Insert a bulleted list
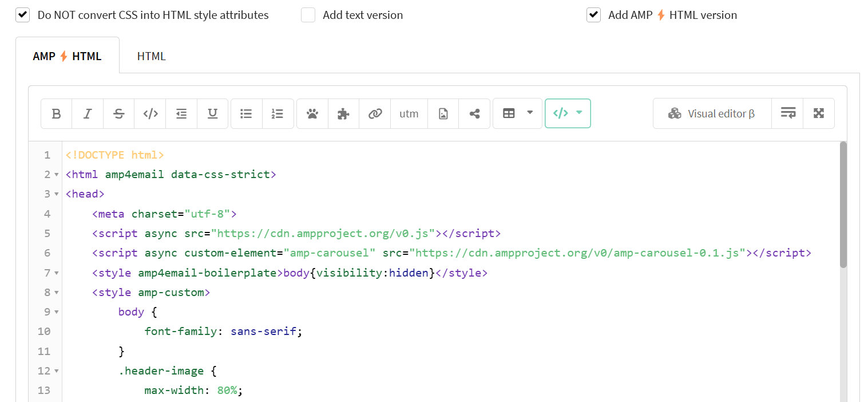 (x=247, y=113)
